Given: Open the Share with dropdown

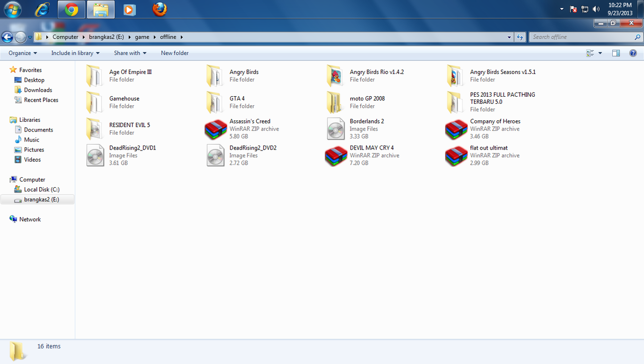Looking at the screenshot, I should [130, 53].
